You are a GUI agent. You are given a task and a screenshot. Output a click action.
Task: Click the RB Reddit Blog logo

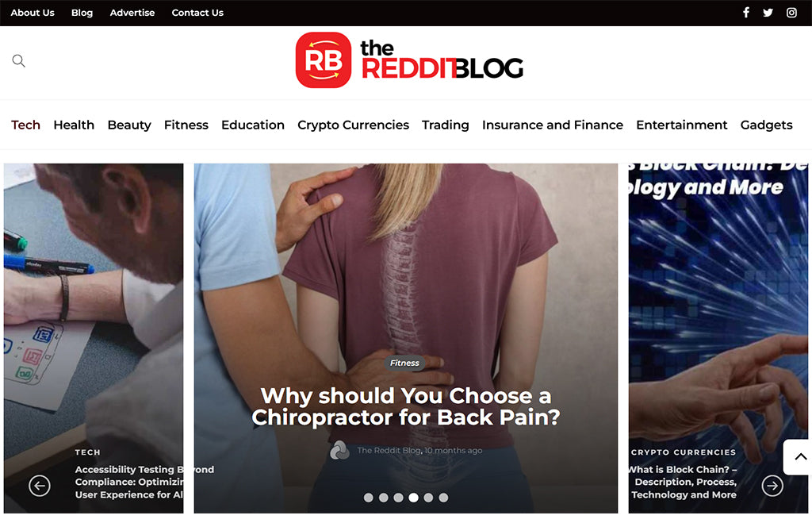tap(409, 60)
